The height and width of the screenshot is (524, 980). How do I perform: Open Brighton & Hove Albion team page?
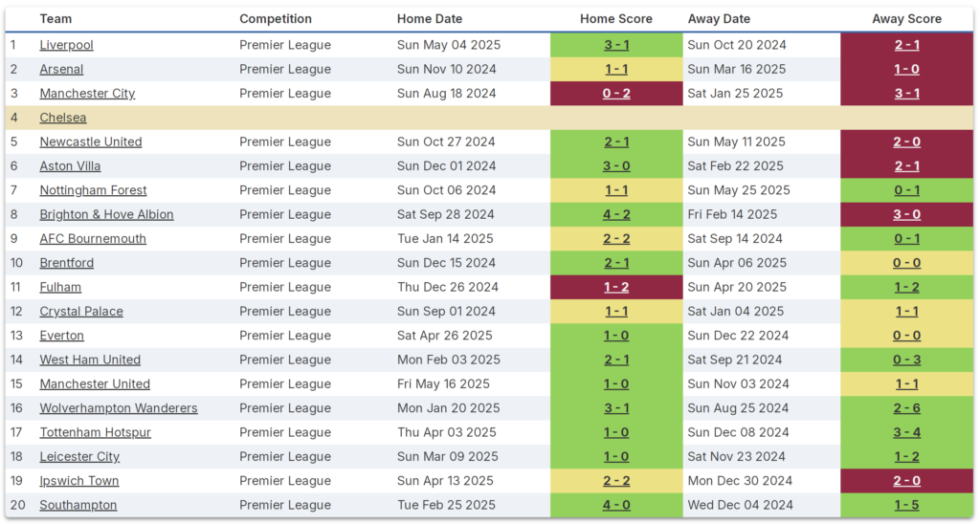pyautogui.click(x=106, y=214)
